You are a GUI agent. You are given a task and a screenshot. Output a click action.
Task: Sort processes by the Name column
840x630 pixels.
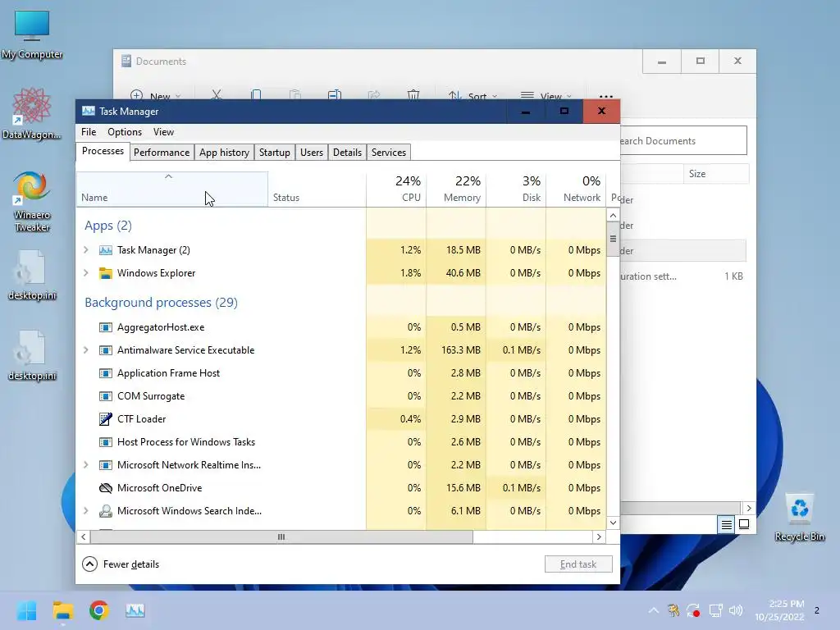(172, 189)
